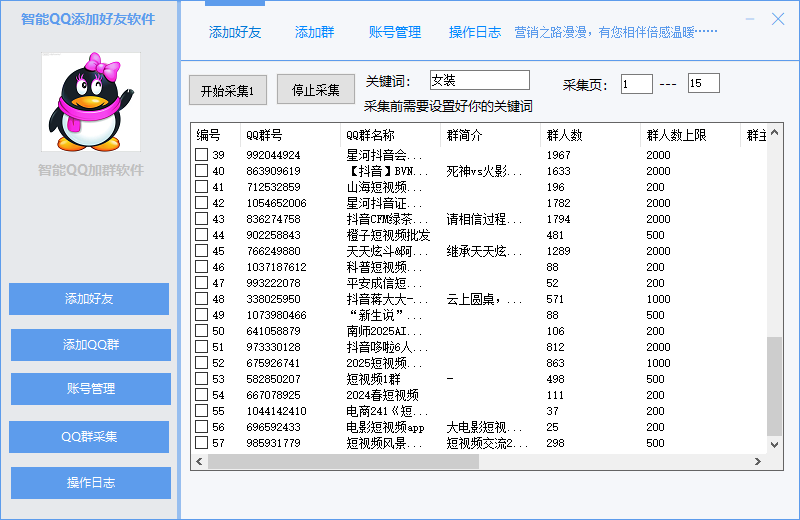Click the horizontal scrollbar left arrow
The image size is (800, 520).
pyautogui.click(x=199, y=461)
